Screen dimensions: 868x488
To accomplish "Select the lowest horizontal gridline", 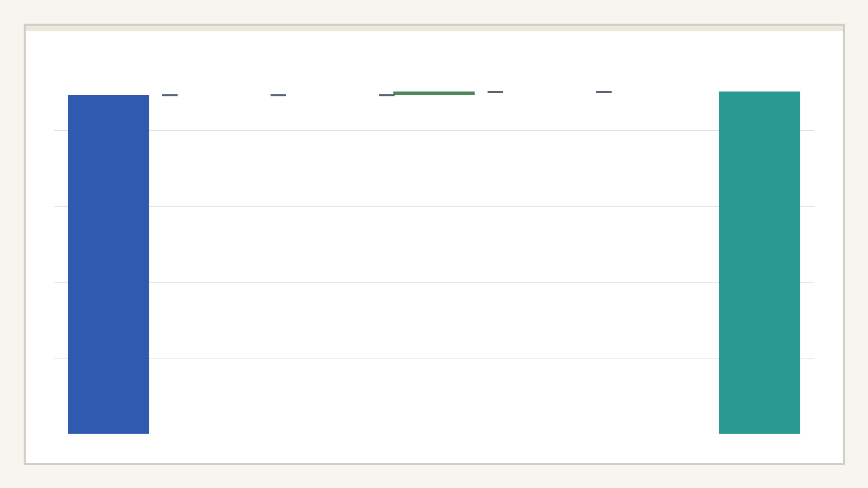I will tap(434, 358).
